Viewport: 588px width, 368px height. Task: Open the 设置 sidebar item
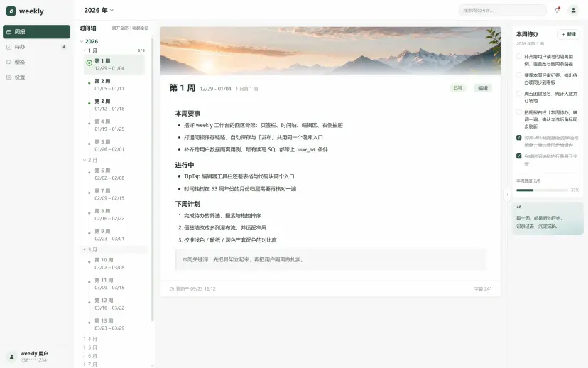(36, 77)
